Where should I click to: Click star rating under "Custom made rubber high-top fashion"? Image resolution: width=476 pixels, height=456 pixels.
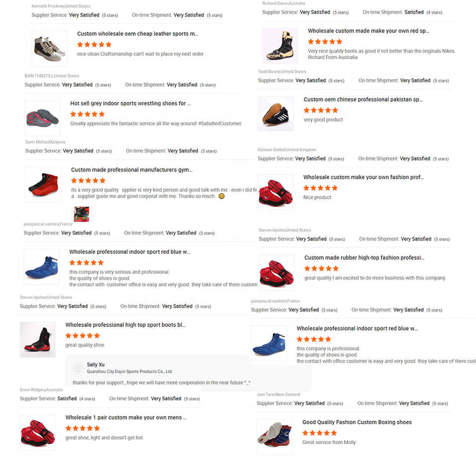pos(321,269)
